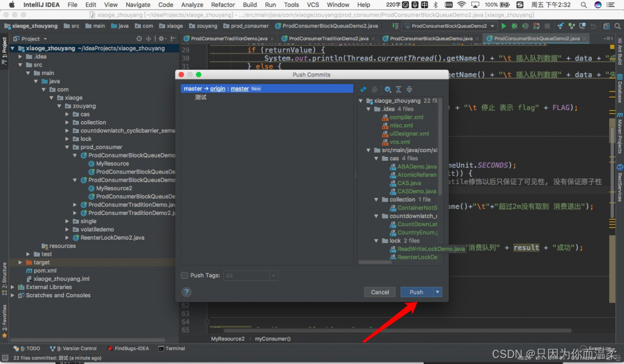Select compiler.xml in Push dialog tree
624x364 pixels.
[x=406, y=117]
